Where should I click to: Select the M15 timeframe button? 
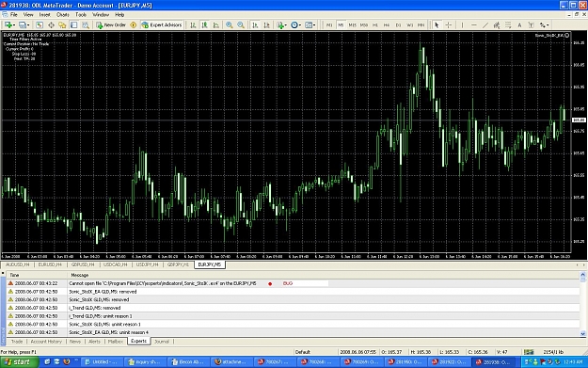pos(352,24)
